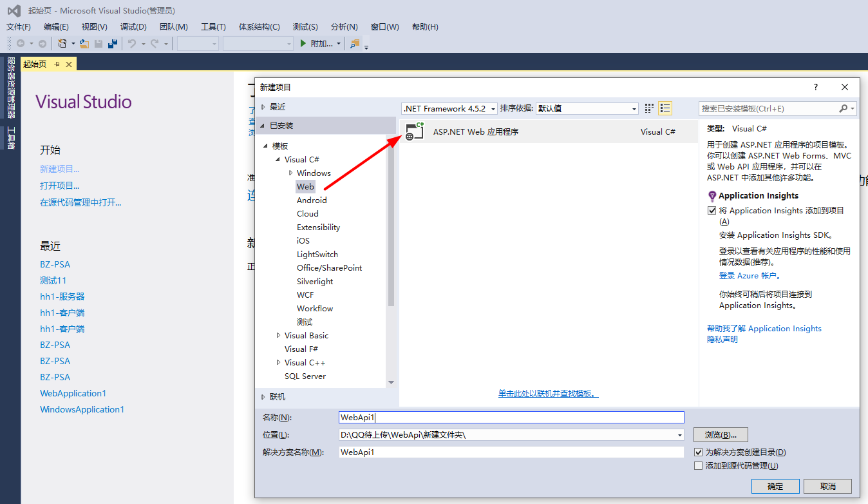Select the 起始页 tab
The height and width of the screenshot is (504, 868).
click(x=33, y=63)
